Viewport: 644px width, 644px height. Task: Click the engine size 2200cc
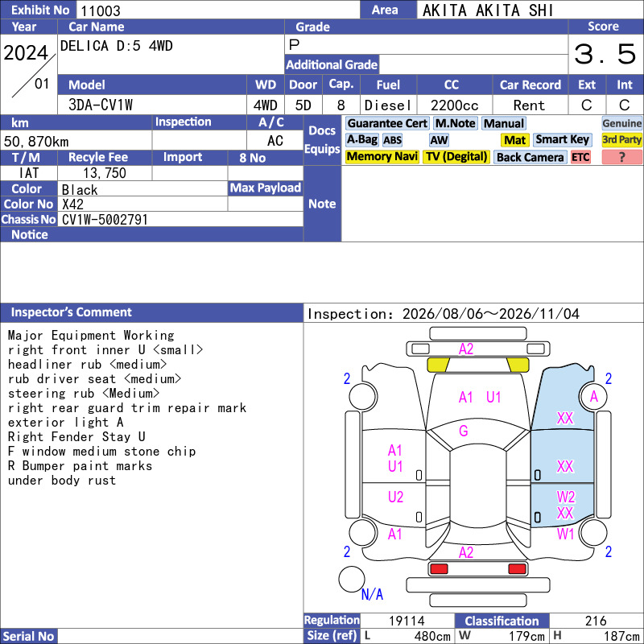[x=454, y=105]
